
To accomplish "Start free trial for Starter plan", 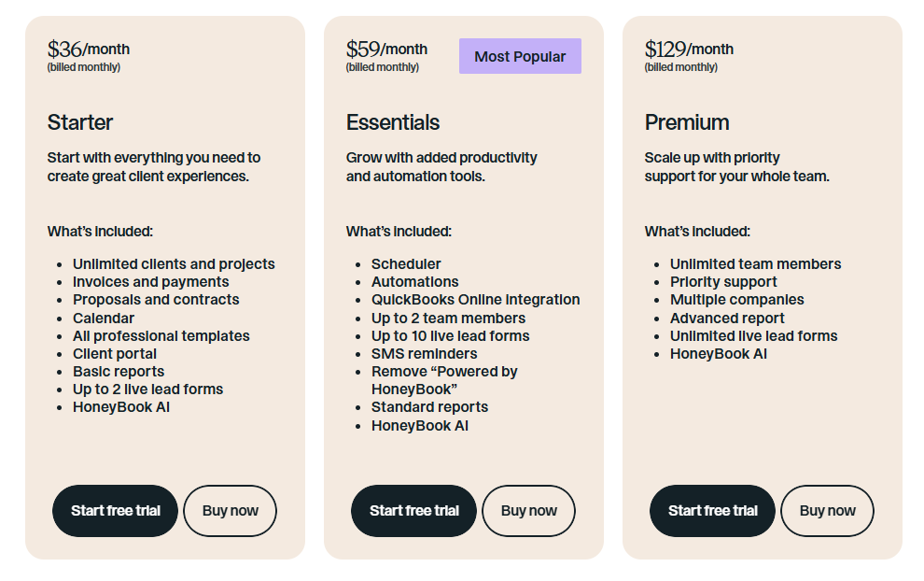I will coord(115,511).
